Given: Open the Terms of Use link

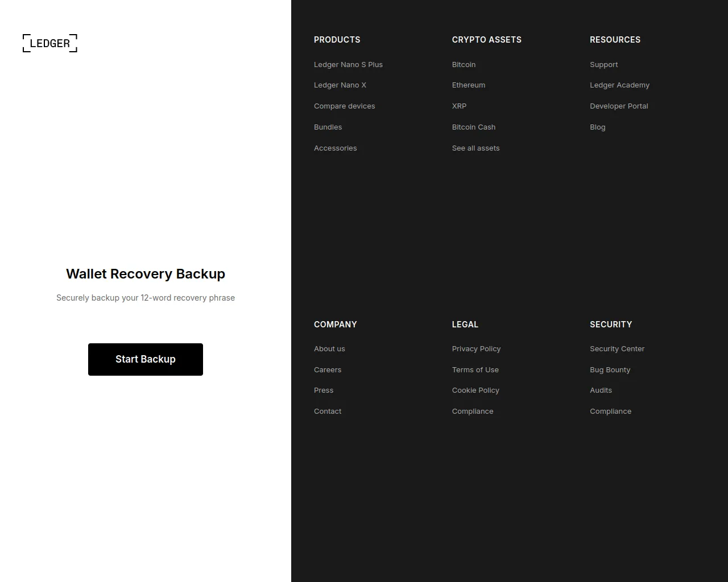Looking at the screenshot, I should click(475, 370).
